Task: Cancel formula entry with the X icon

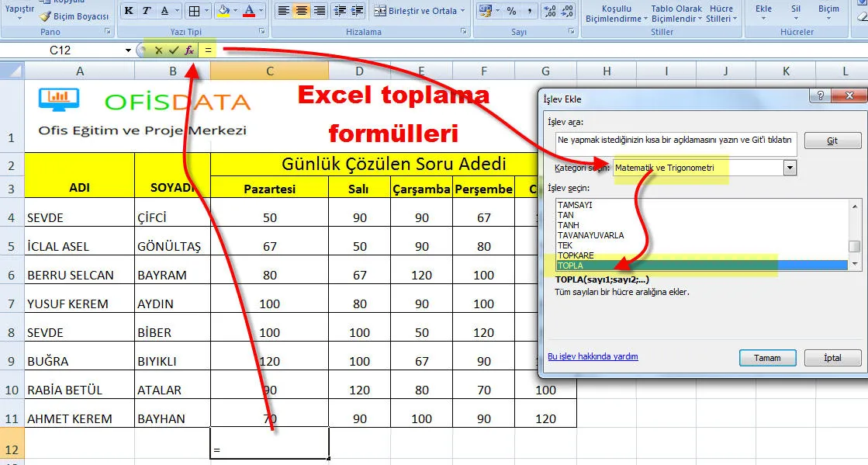Action: [158, 50]
